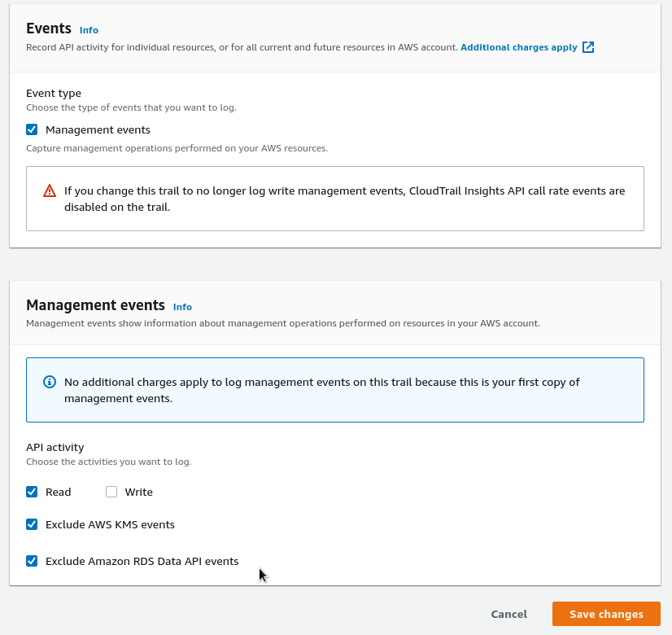
Task: Select the blue no-additional-charges notice banner
Action: click(x=334, y=389)
